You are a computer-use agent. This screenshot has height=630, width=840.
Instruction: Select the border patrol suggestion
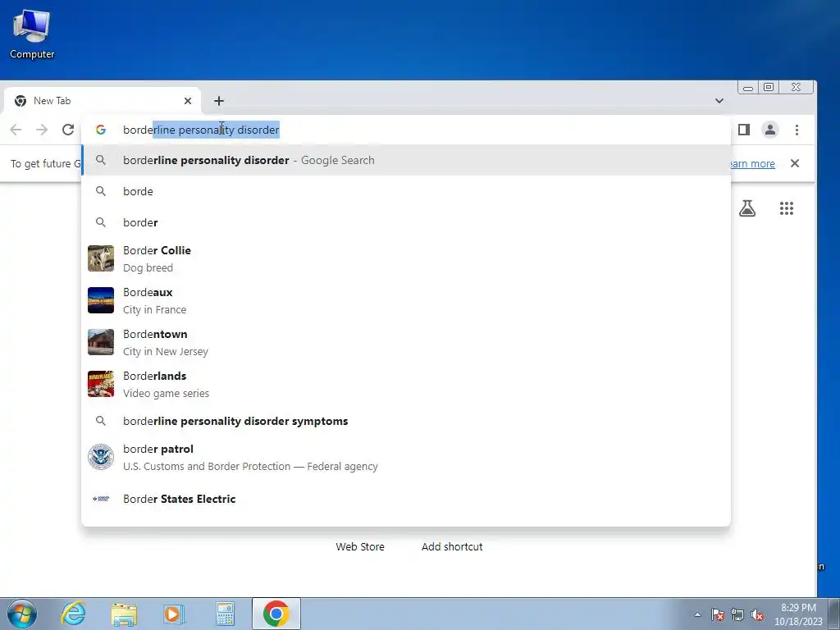(x=406, y=458)
